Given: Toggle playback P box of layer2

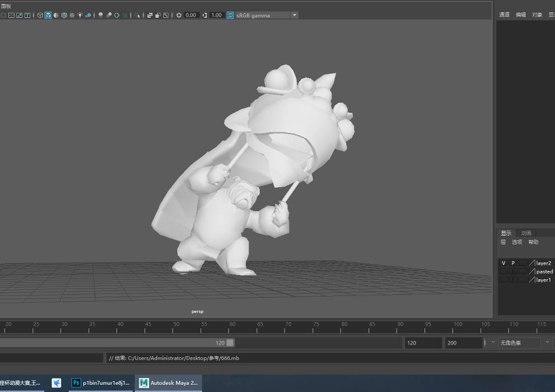Looking at the screenshot, I should [513, 263].
